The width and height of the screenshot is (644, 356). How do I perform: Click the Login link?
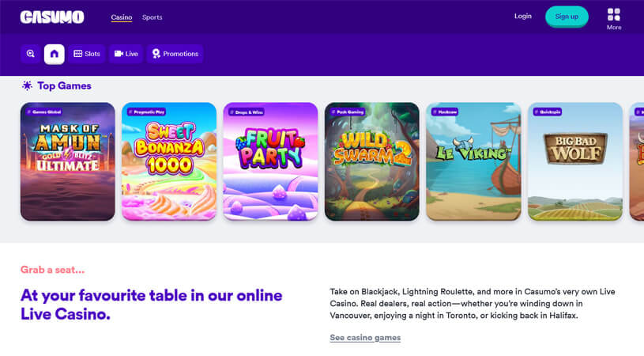click(x=522, y=16)
